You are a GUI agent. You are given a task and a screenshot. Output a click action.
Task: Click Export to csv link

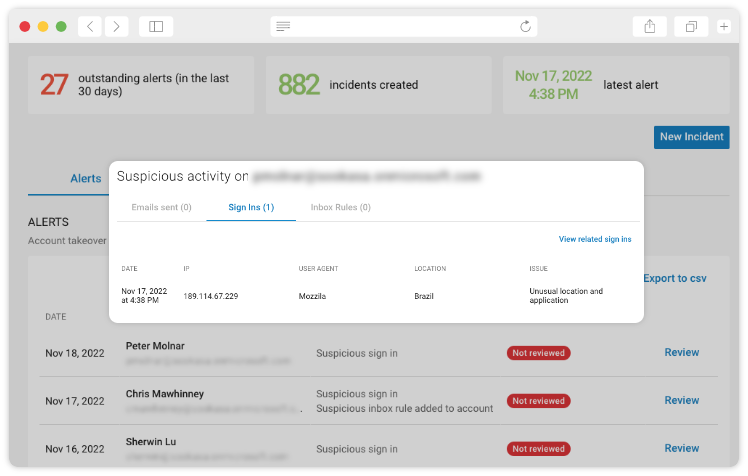(x=674, y=279)
